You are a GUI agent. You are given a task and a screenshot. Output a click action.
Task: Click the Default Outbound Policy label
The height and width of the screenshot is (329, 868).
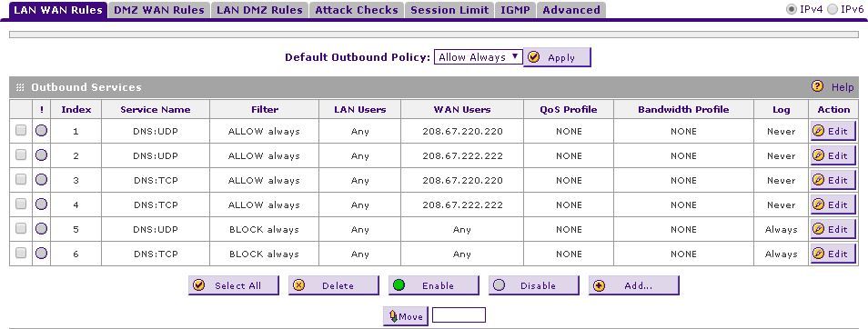[358, 57]
